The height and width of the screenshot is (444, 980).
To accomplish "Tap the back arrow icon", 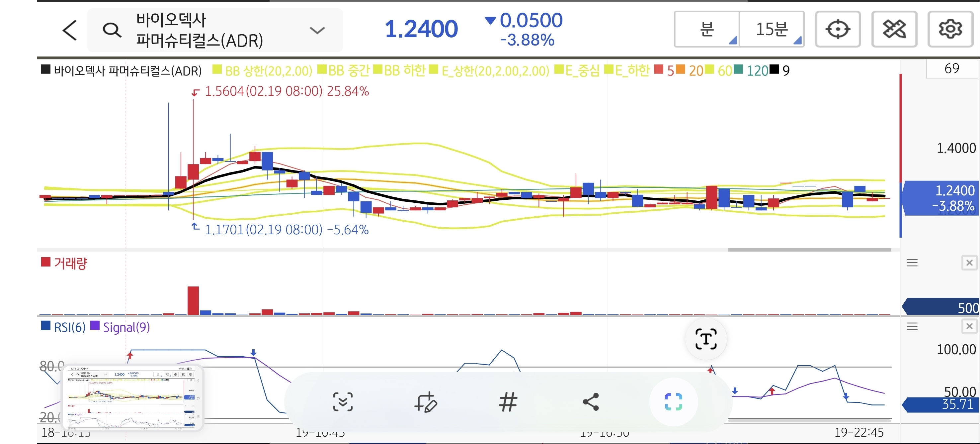I will point(70,30).
